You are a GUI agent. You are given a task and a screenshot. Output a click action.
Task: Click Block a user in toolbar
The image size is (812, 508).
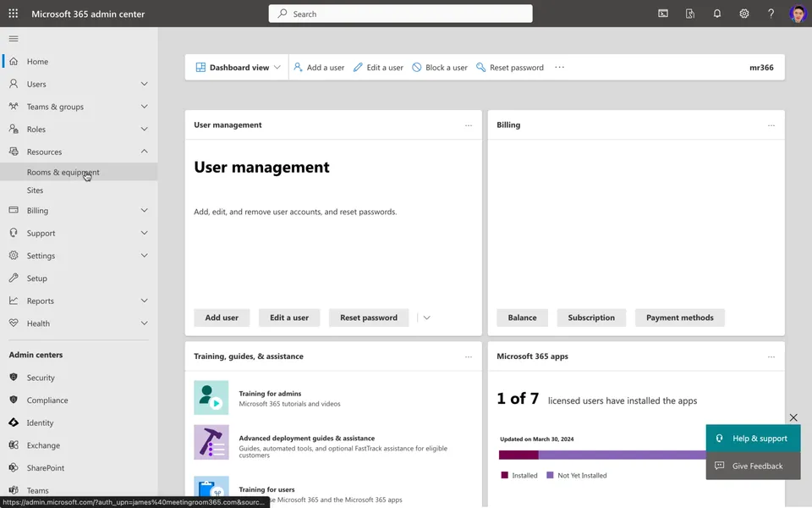[x=440, y=68]
